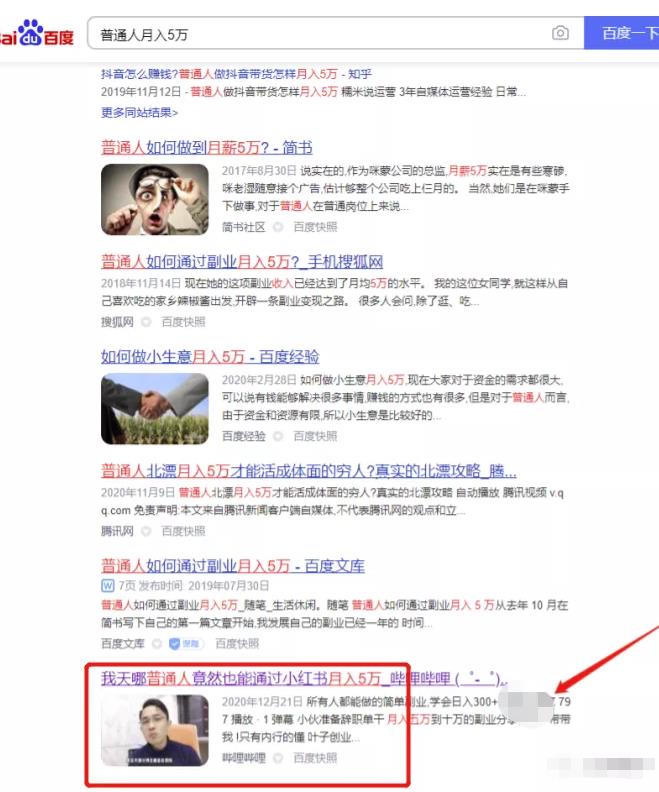Click the surprised man thumbnail

pos(155,200)
